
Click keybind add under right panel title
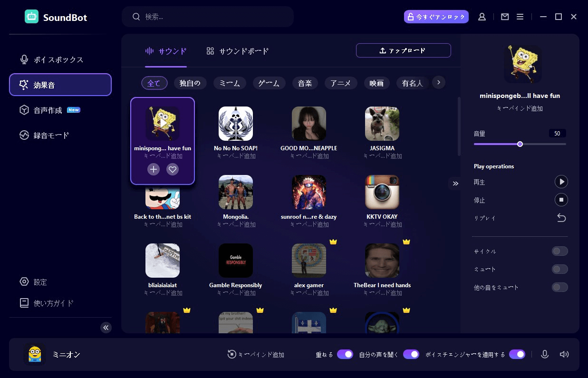(x=520, y=108)
